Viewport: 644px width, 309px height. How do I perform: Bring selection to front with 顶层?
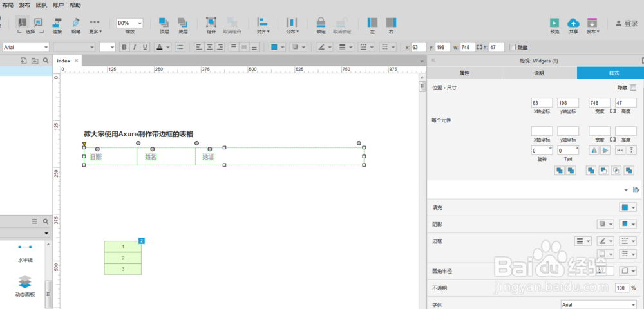[164, 26]
